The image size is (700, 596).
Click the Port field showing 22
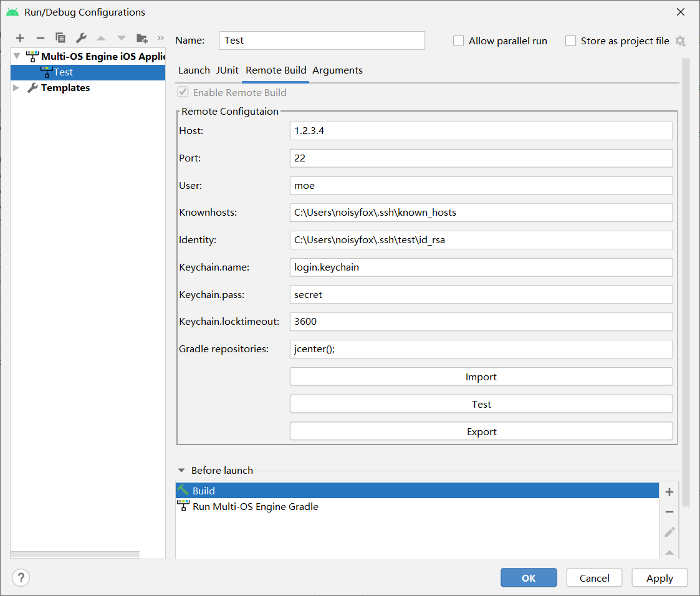pyautogui.click(x=481, y=158)
